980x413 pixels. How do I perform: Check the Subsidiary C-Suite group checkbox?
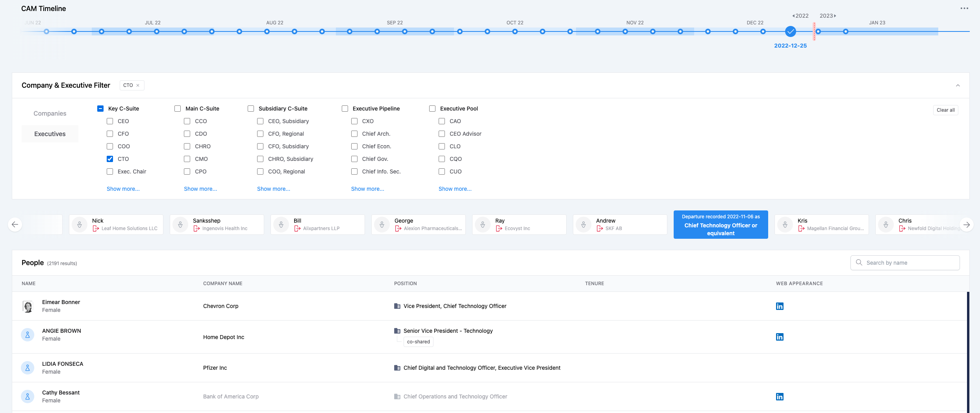251,109
